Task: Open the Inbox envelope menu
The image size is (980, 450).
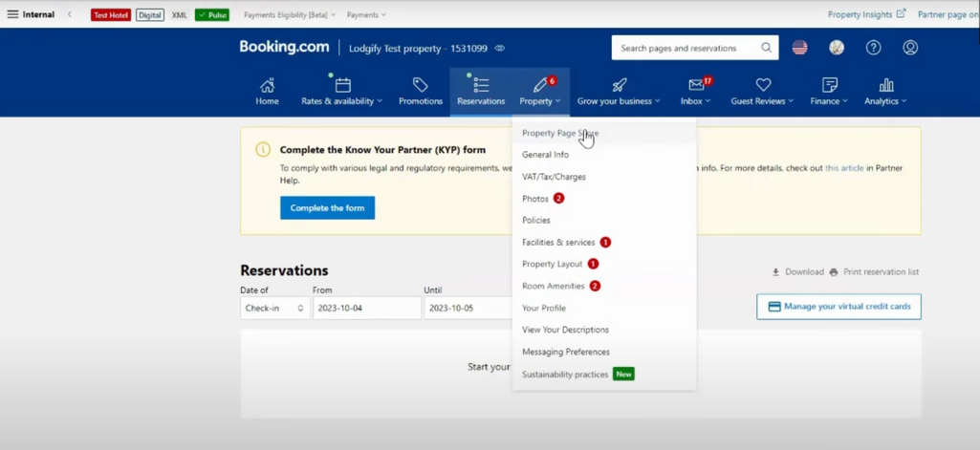Action: [696, 92]
